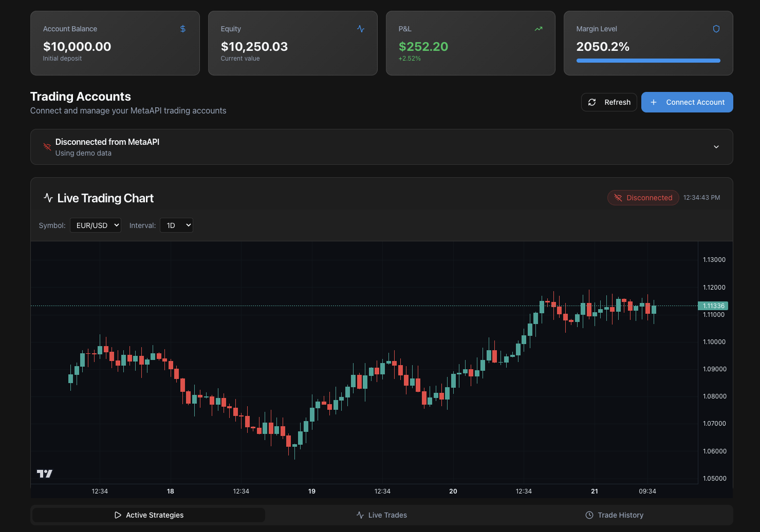Click the Refresh button
Viewport: 760px width, 532px height.
pos(609,102)
